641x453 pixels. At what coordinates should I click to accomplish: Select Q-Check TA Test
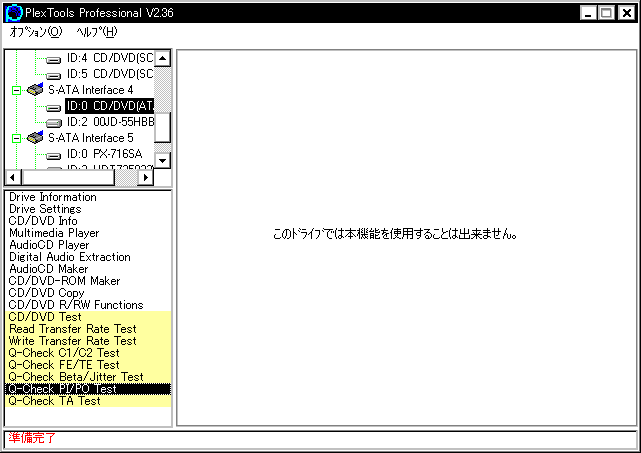point(88,401)
